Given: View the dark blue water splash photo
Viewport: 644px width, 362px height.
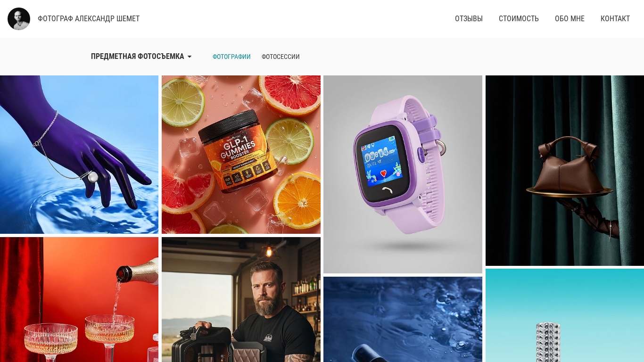Looking at the screenshot, I should (x=403, y=319).
